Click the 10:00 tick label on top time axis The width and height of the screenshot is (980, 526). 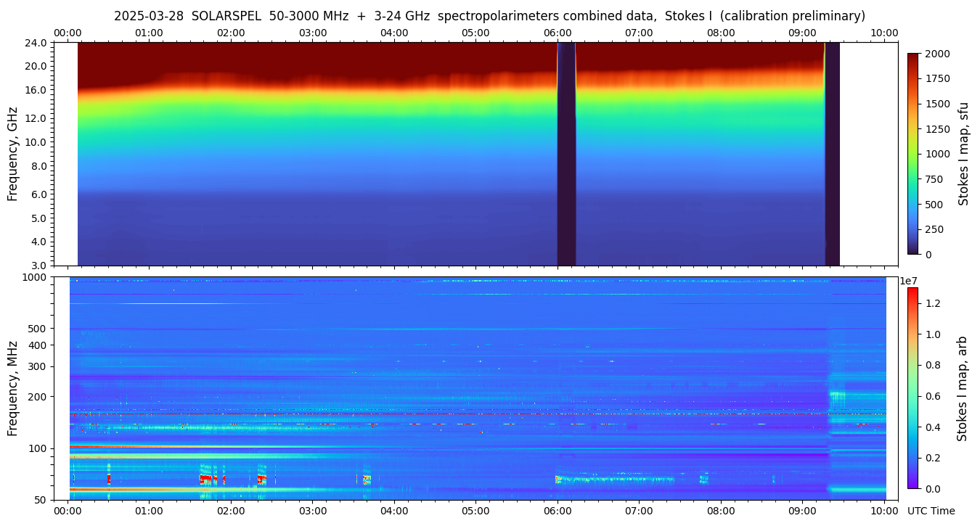coord(884,33)
